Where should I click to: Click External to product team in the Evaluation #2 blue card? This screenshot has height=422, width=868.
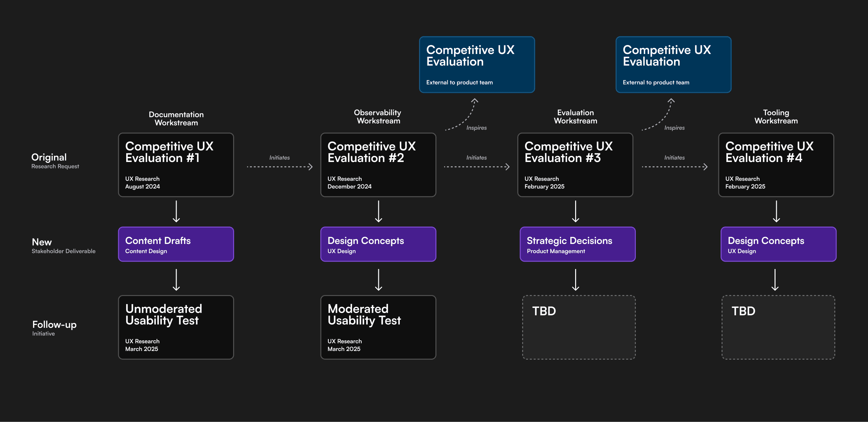(x=459, y=82)
